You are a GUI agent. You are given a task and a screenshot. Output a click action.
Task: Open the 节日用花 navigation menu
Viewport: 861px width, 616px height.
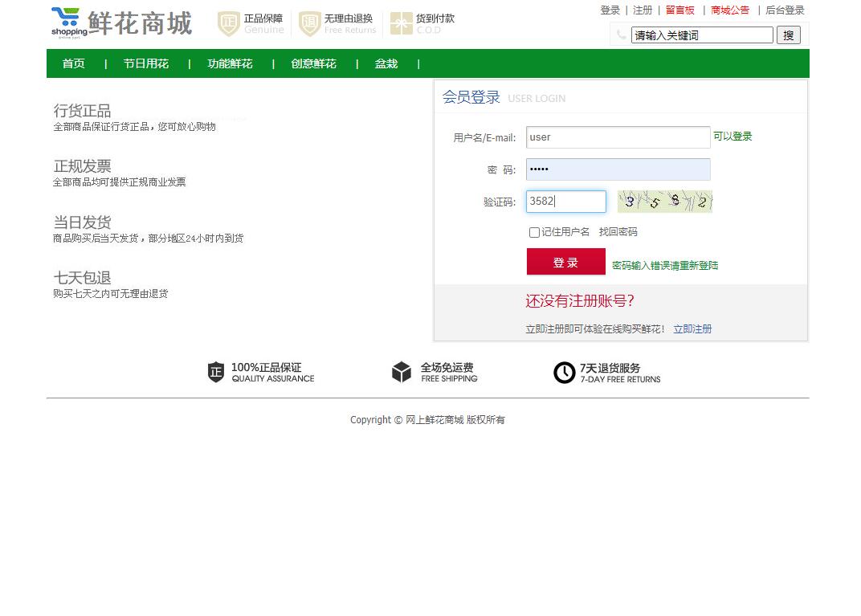(x=145, y=63)
